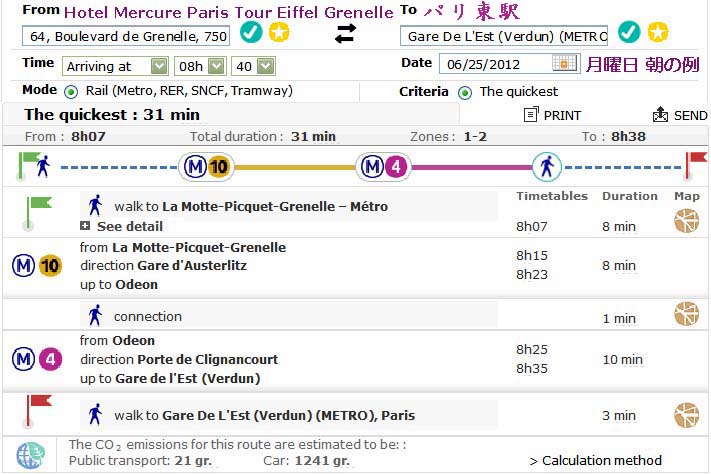
Task: Click Metro line 4 badge in route timeline
Action: tap(383, 167)
